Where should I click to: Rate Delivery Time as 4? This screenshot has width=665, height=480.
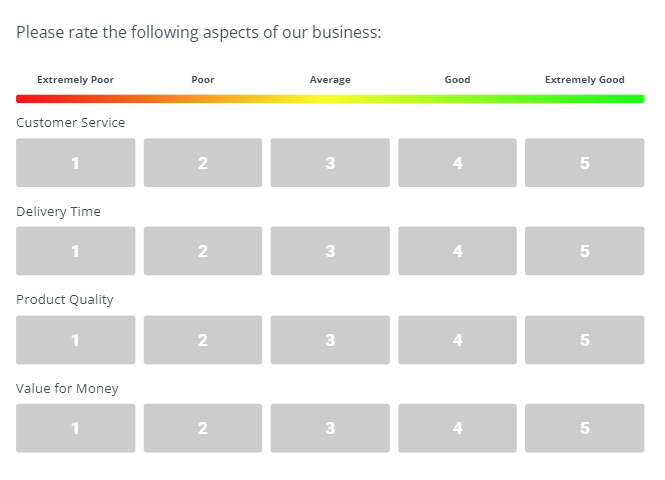(x=457, y=251)
